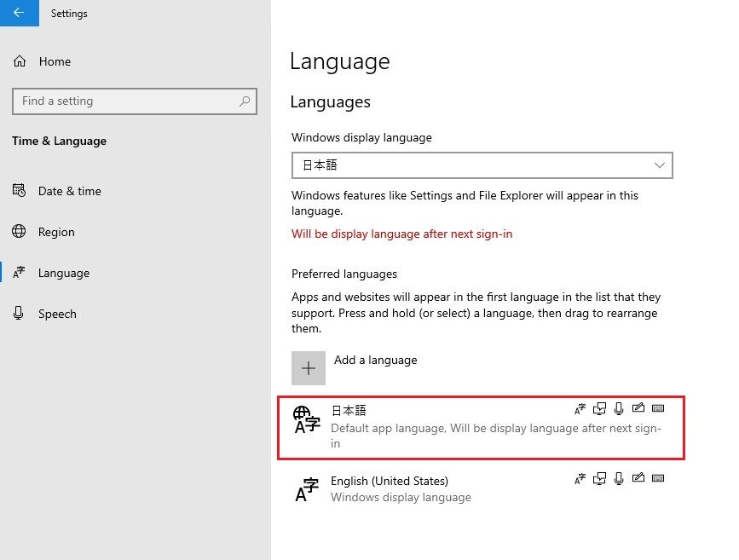This screenshot has width=739, height=560.
Task: Focus the Find a setting search box
Action: tap(135, 101)
